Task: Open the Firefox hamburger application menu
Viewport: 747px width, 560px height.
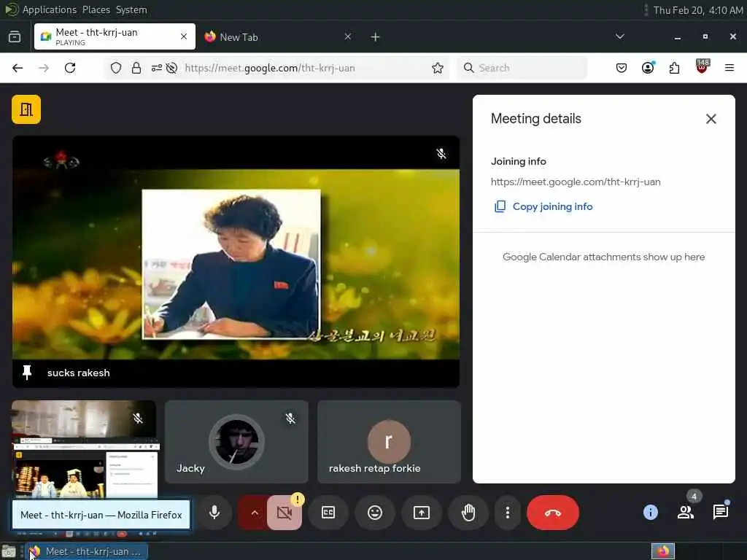Action: tap(729, 68)
